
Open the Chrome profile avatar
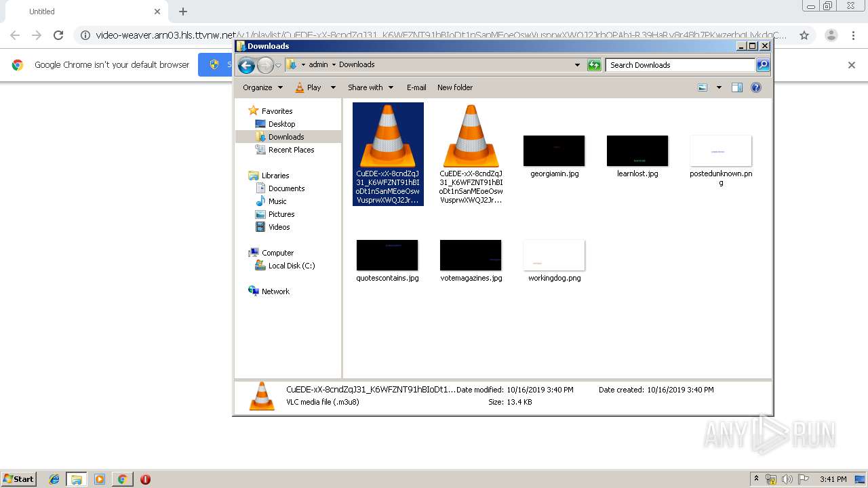(x=831, y=35)
